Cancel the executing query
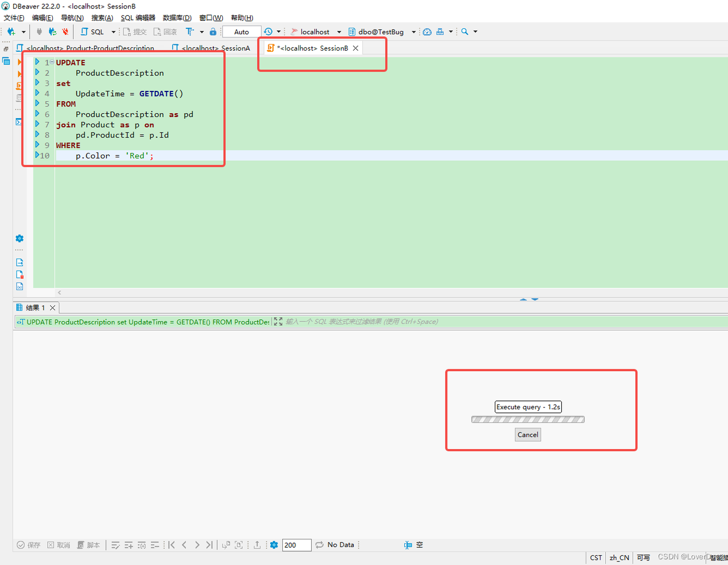Screen dimensions: 728x565 (528, 435)
